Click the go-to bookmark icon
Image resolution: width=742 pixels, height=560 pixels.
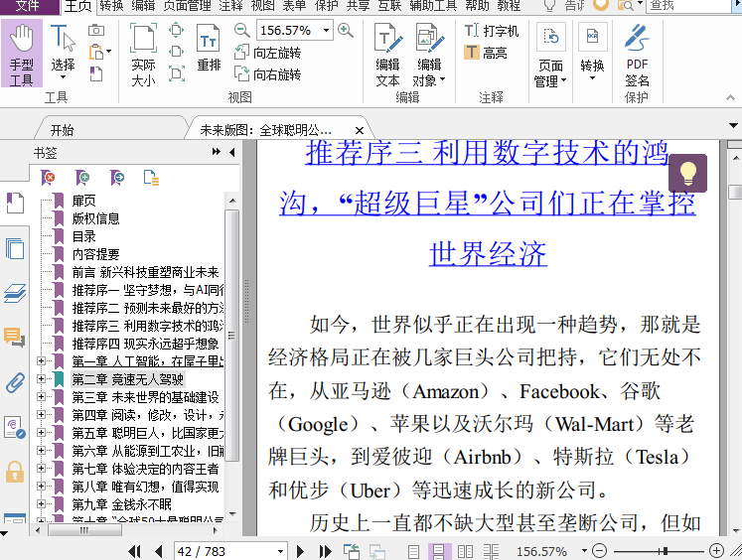117,178
